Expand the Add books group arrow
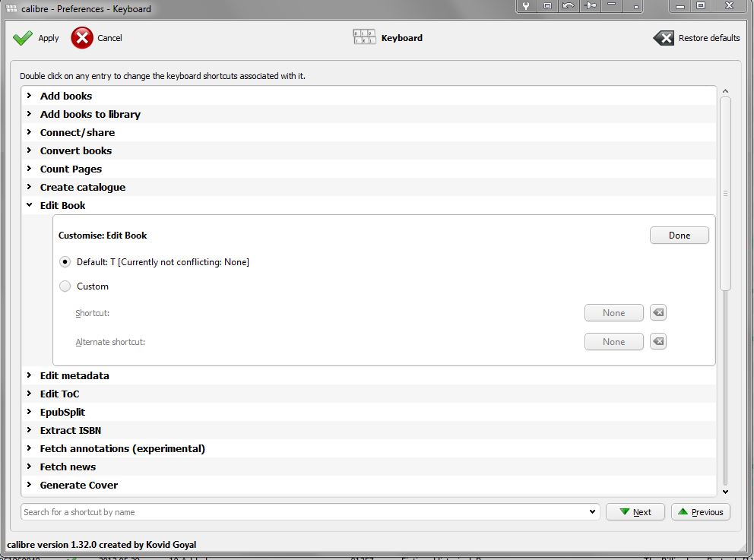Screen dimensions: 754x560 [30, 96]
